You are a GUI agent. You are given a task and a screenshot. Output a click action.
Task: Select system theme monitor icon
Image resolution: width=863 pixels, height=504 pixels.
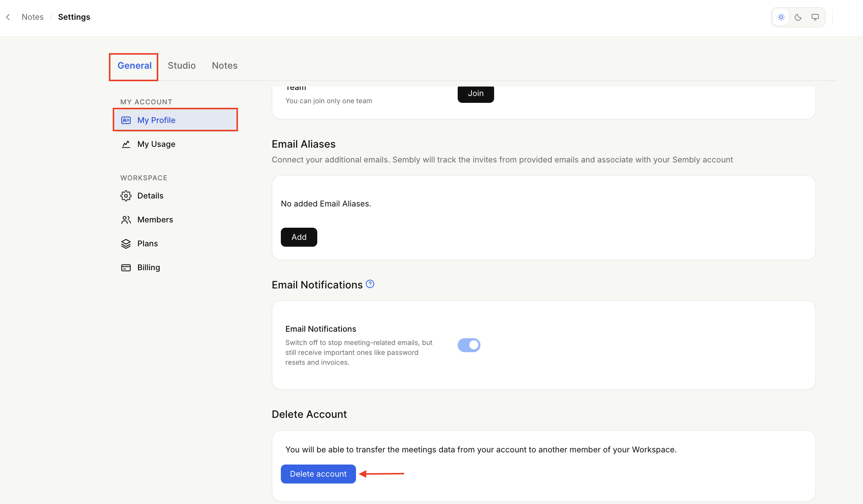[x=815, y=17]
